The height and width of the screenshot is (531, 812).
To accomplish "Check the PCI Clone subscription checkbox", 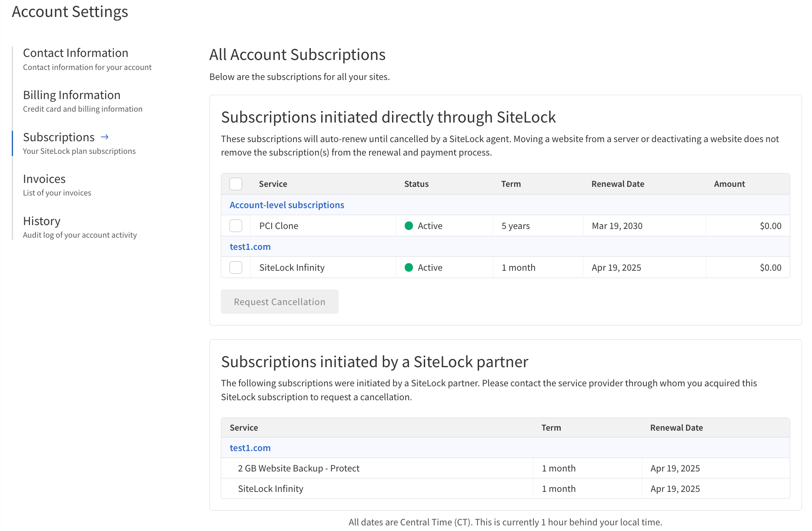I will tap(236, 226).
